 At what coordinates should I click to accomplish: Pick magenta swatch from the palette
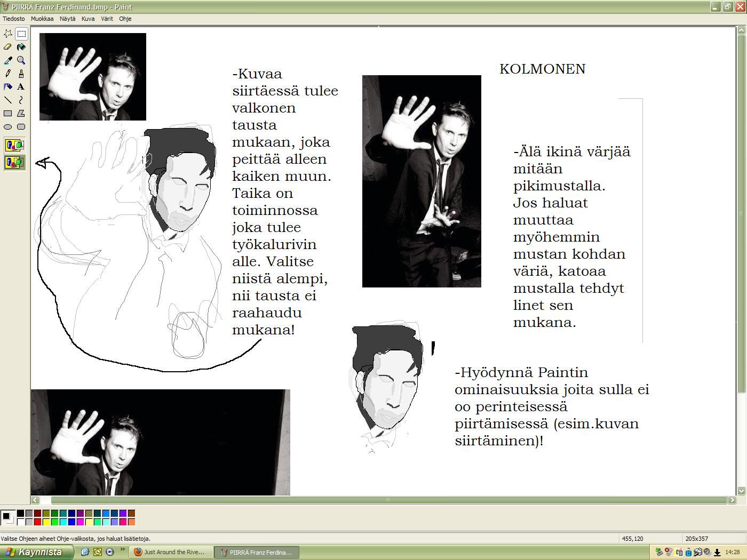[x=80, y=522]
